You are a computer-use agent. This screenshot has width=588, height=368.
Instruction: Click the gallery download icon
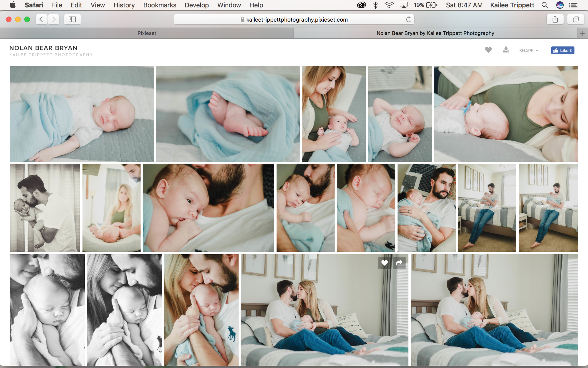tap(506, 50)
